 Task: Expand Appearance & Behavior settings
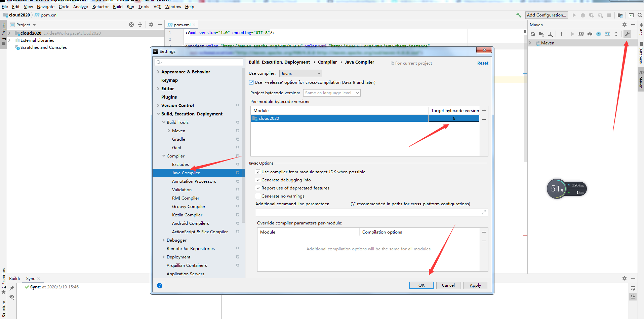pyautogui.click(x=158, y=72)
